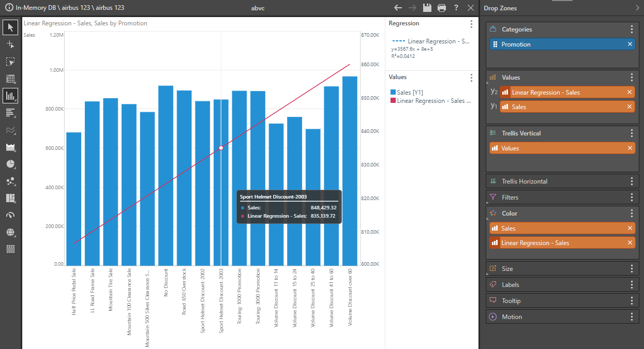This screenshot has height=349, width=644.
Task: Open the Tooltip drop zone
Action: tap(511, 301)
